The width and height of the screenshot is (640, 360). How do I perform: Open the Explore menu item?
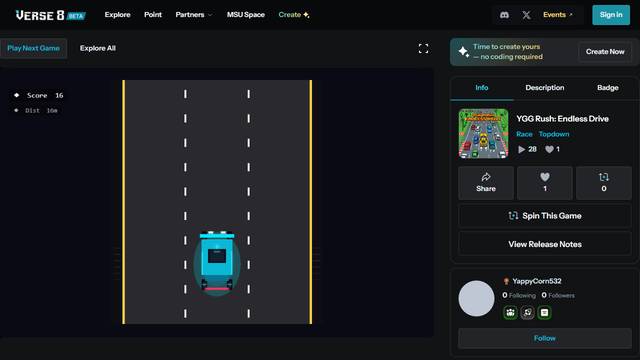click(x=118, y=15)
